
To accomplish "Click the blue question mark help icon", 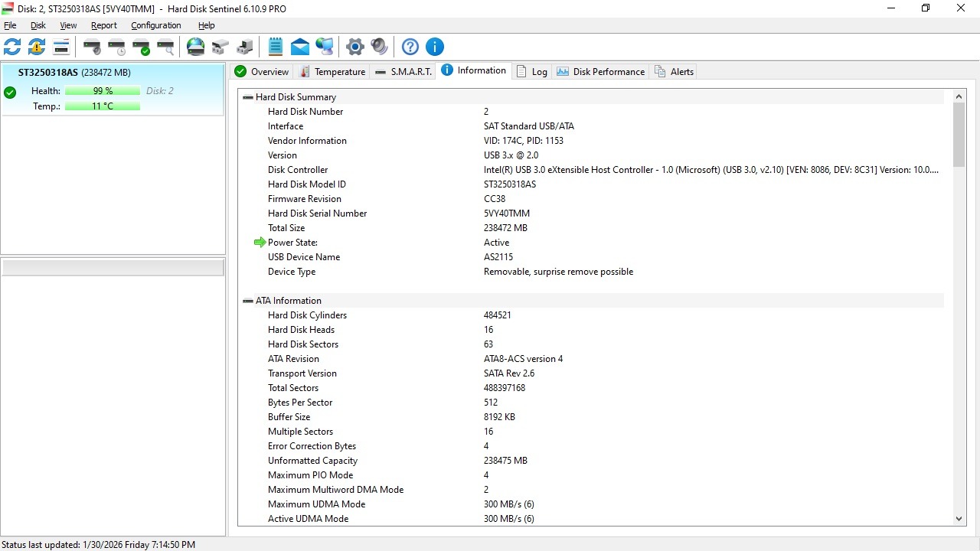I will (x=410, y=47).
